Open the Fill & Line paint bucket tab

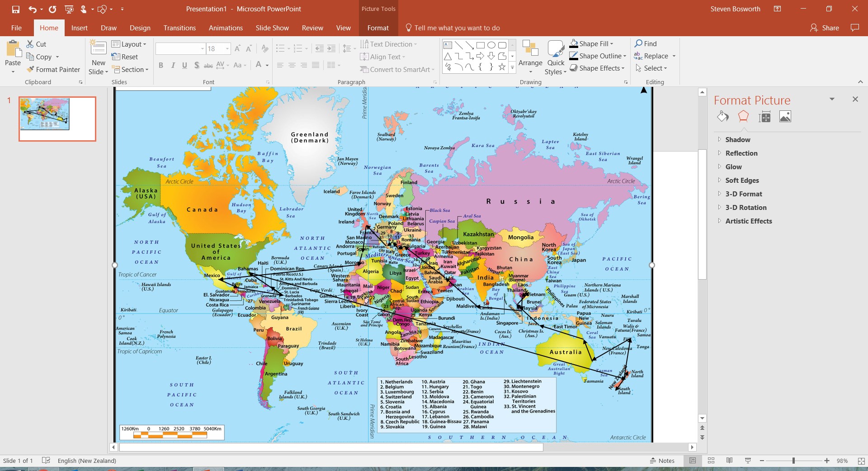point(722,117)
